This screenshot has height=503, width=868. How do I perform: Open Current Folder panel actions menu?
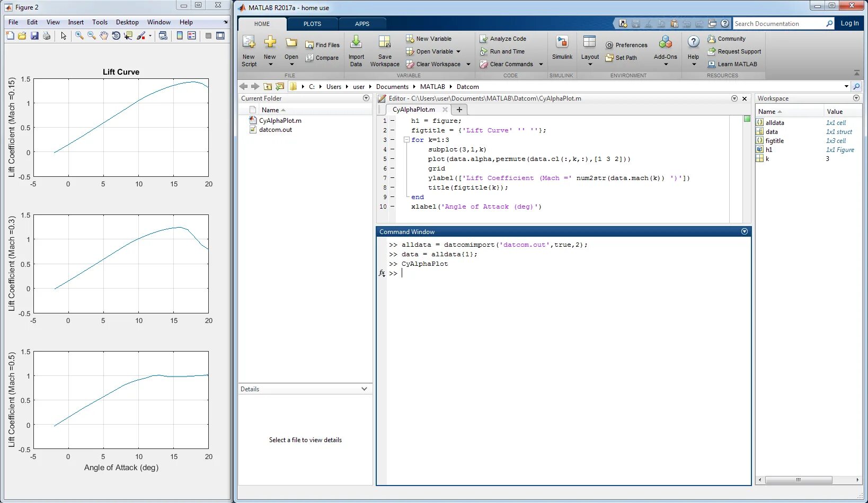366,98
